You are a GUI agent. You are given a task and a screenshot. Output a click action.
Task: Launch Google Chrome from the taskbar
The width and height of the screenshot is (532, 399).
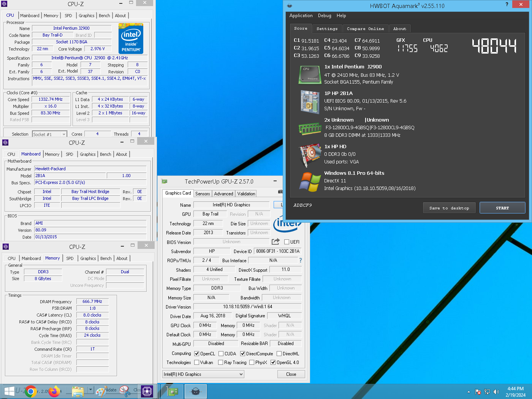31,391
